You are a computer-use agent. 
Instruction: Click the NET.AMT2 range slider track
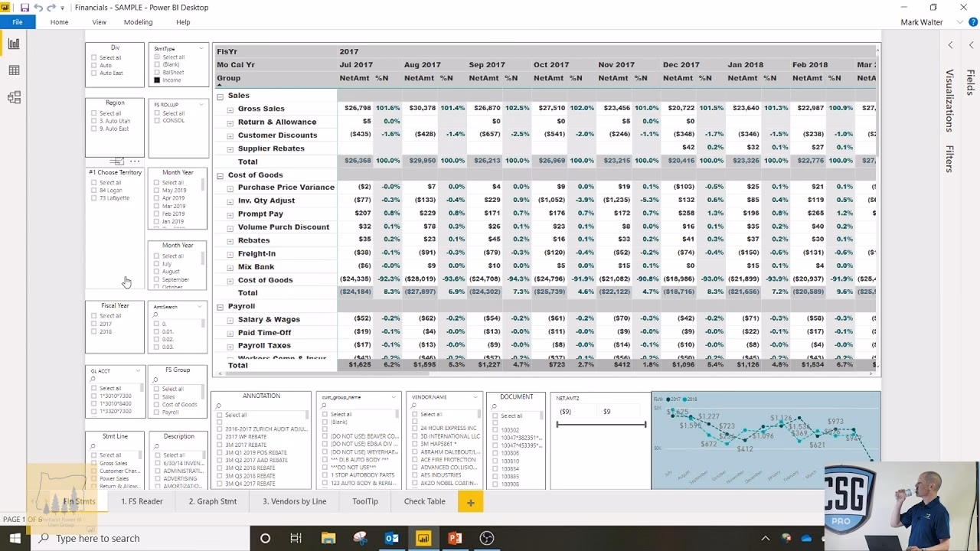tap(602, 425)
